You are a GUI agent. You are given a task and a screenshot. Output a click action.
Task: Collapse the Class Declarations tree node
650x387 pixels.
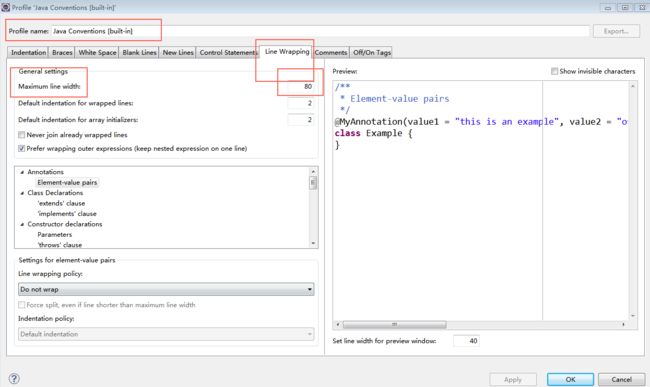pos(22,193)
